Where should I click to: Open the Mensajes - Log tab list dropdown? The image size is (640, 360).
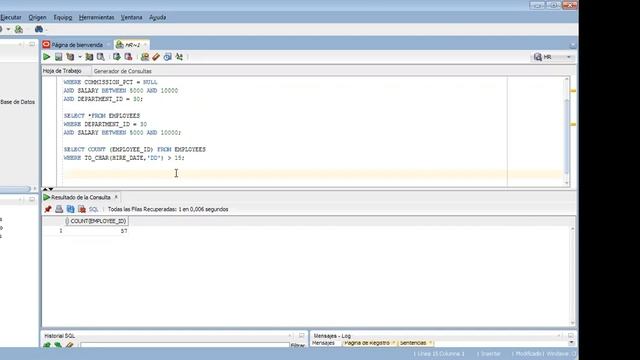[571, 343]
